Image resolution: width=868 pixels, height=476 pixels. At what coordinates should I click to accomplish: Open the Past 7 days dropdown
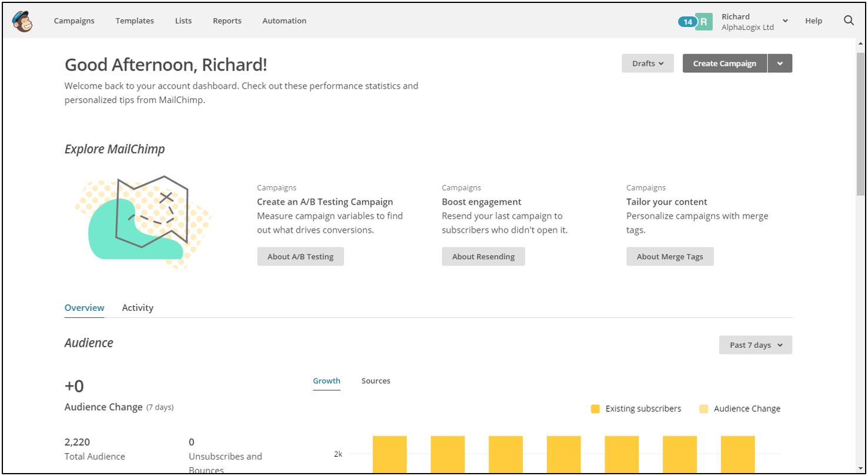click(x=756, y=345)
